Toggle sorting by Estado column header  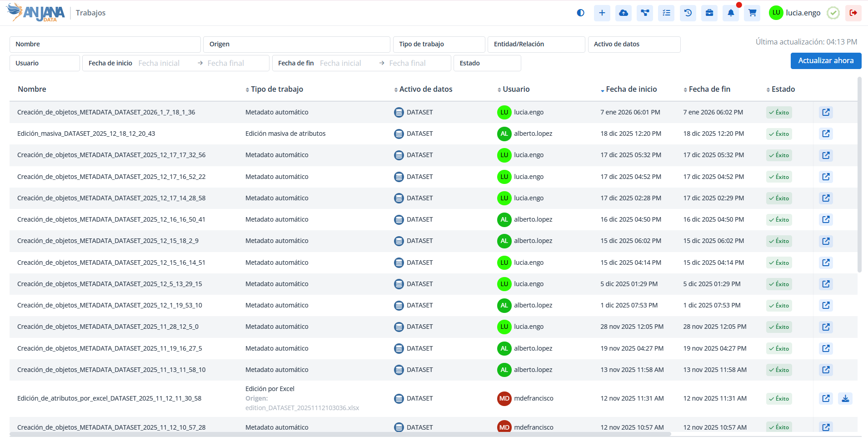point(783,89)
